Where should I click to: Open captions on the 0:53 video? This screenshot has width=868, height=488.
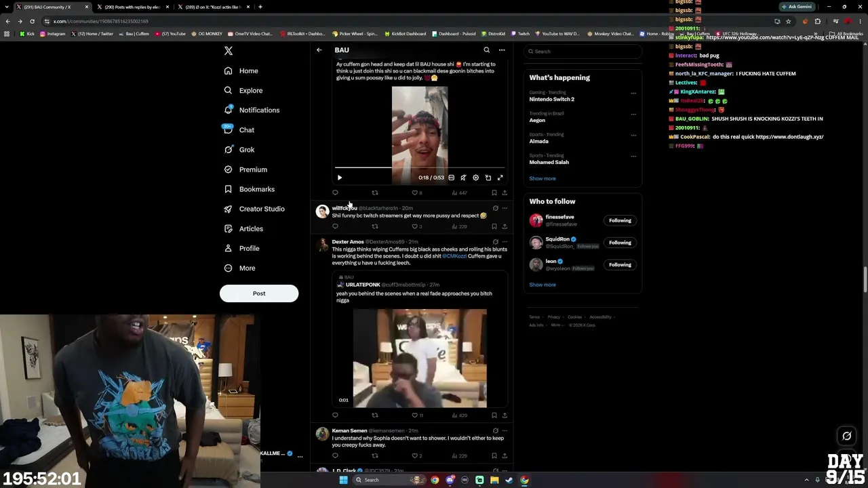pyautogui.click(x=451, y=178)
